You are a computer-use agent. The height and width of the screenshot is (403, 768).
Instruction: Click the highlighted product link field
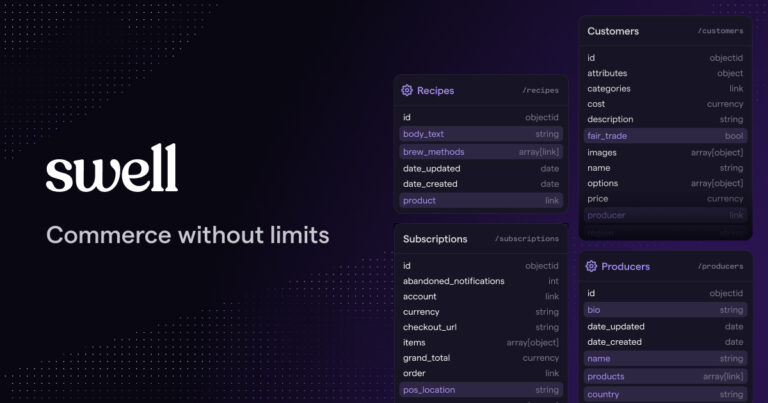tap(480, 201)
